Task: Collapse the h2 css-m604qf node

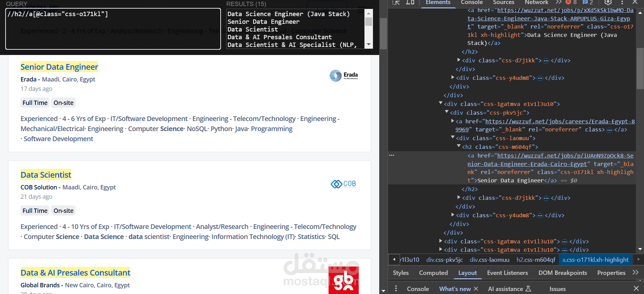Action: pyautogui.click(x=459, y=146)
